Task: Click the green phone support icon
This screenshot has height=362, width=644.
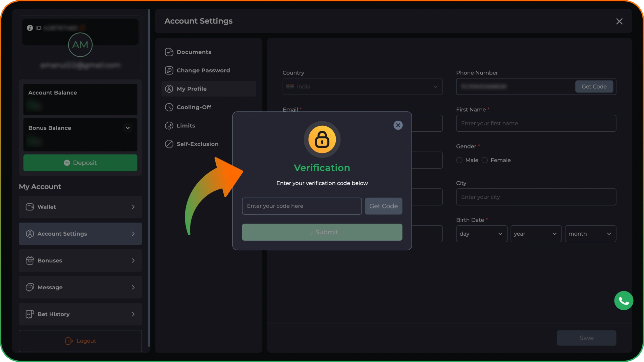Action: click(x=624, y=301)
